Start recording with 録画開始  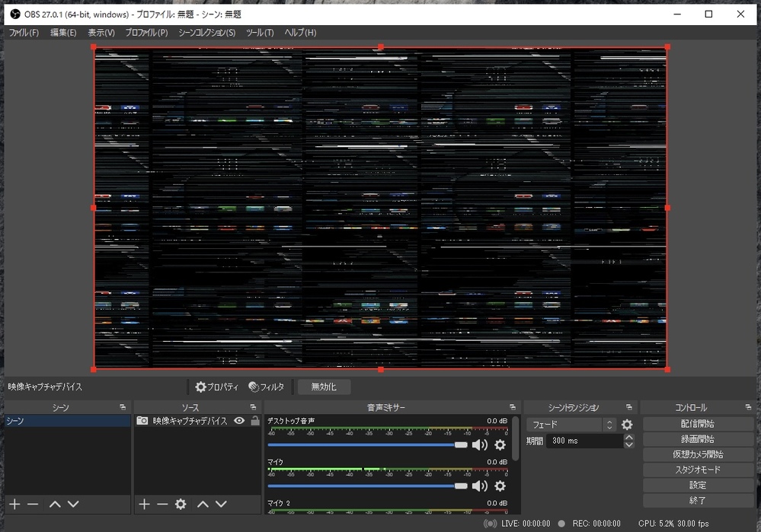point(698,439)
